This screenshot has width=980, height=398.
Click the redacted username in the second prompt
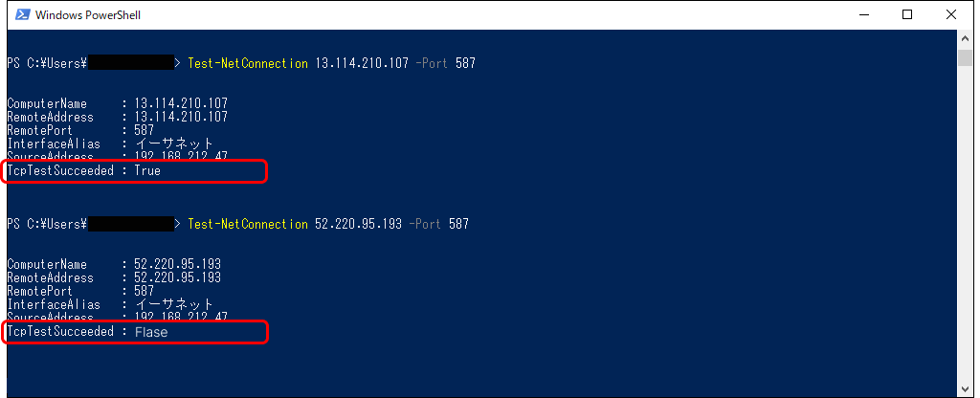(130, 224)
